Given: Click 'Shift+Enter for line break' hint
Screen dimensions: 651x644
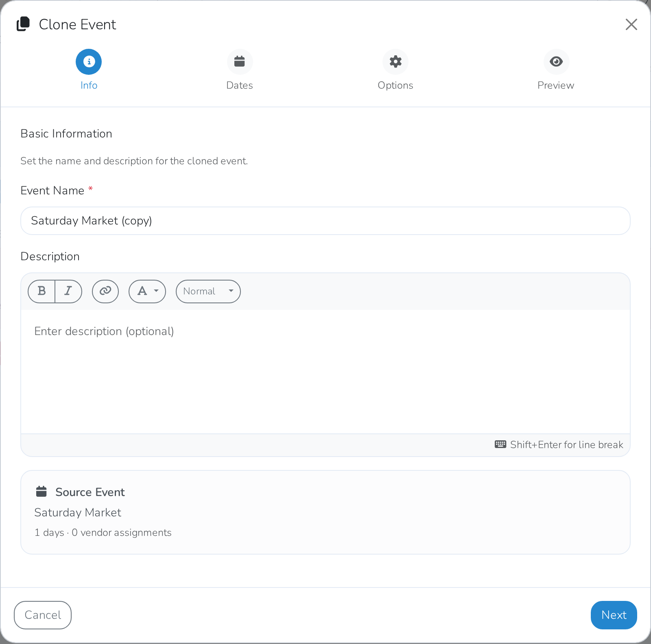Looking at the screenshot, I should tap(567, 445).
